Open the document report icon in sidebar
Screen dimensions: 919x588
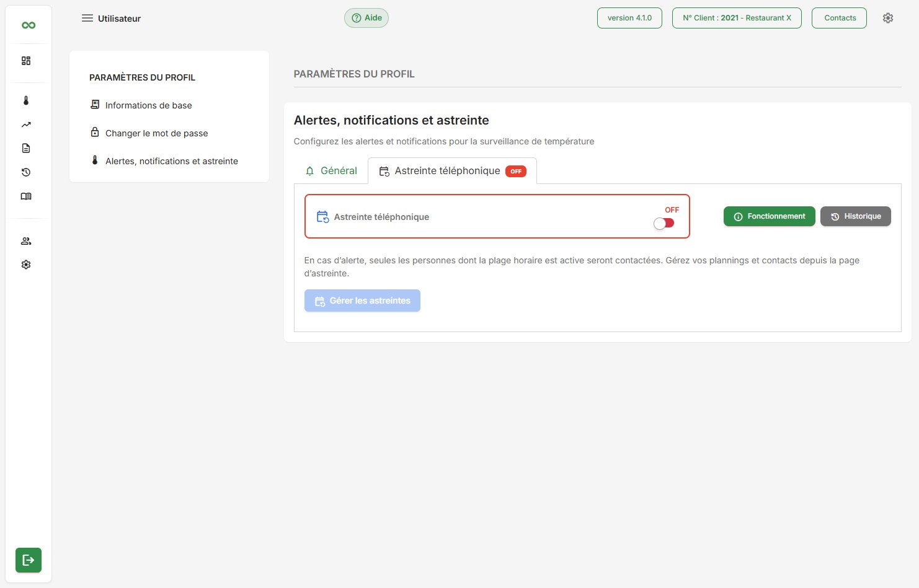click(x=26, y=148)
